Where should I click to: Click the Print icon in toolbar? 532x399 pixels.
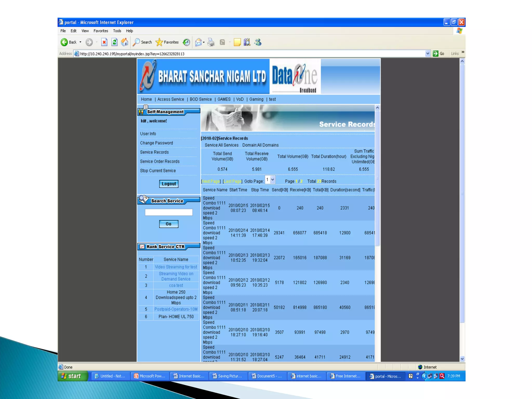click(211, 42)
